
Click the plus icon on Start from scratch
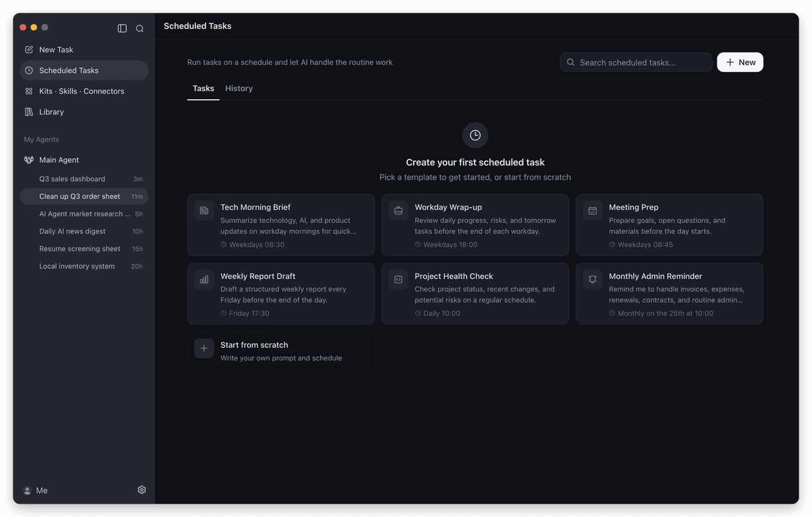tap(204, 348)
